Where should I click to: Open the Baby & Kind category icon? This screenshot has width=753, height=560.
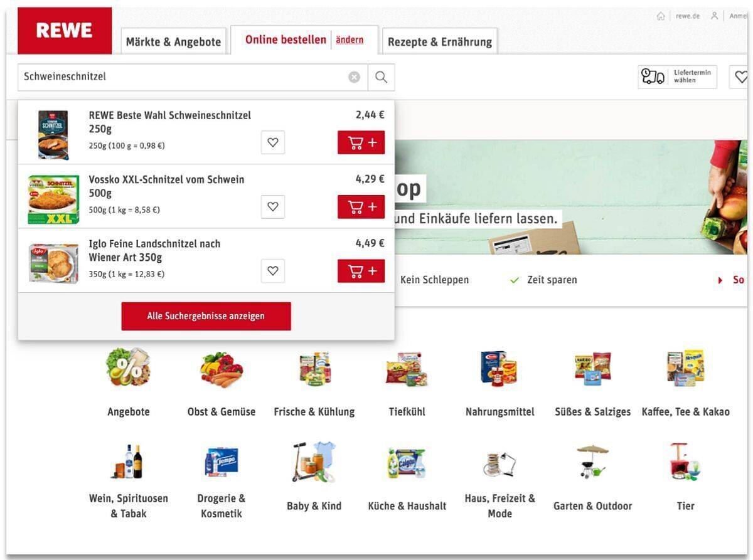coord(314,462)
